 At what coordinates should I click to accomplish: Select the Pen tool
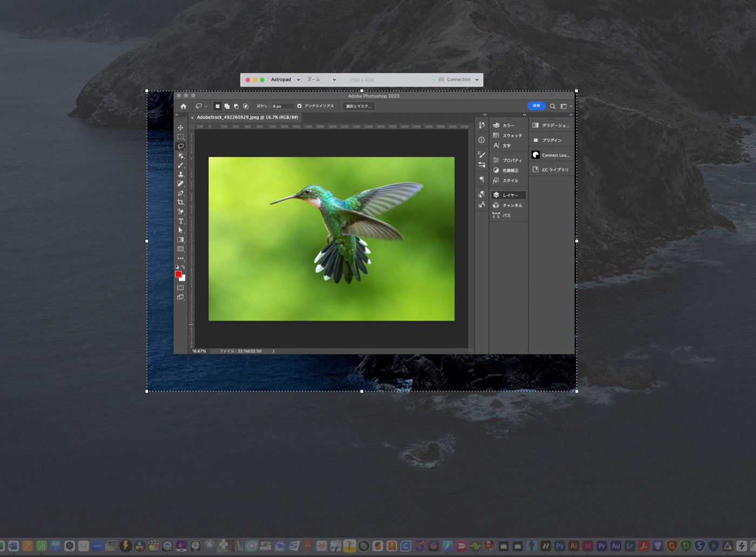(x=180, y=193)
